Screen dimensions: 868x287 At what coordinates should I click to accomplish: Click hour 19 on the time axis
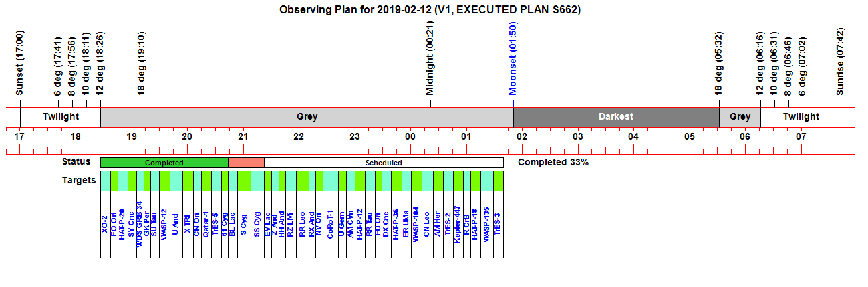tap(131, 136)
